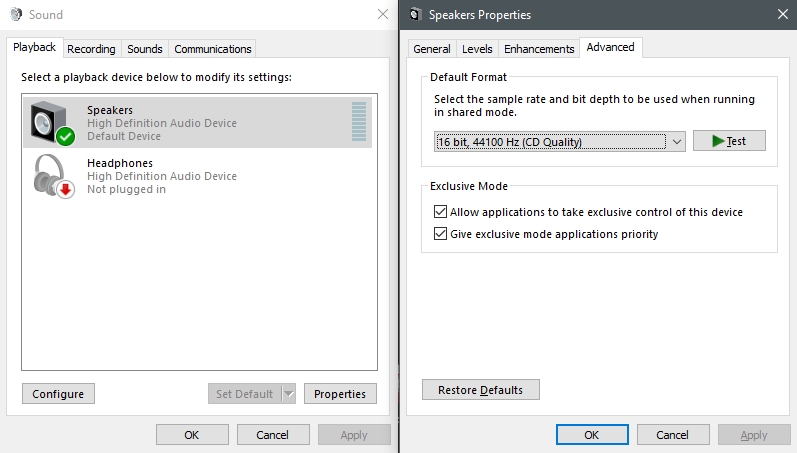Screen dimensions: 797x453
Task: Open the Enhancements tab
Action: 539,49
